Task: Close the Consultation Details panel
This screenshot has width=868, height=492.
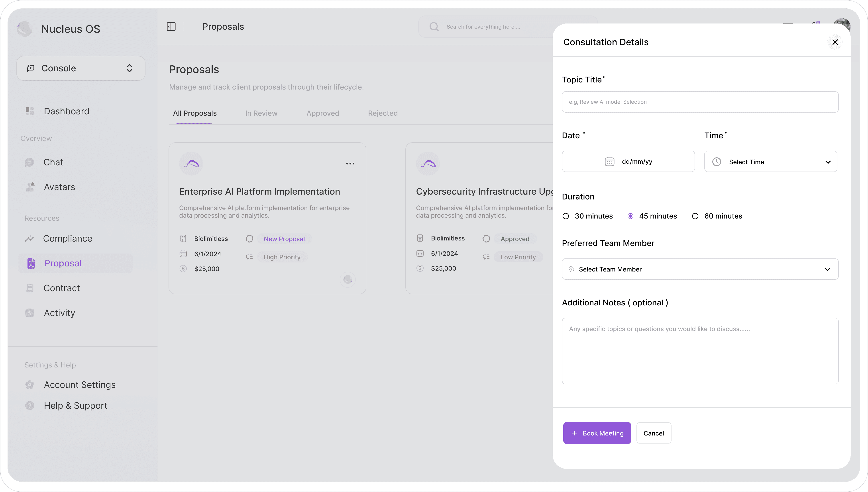Action: 835,42
